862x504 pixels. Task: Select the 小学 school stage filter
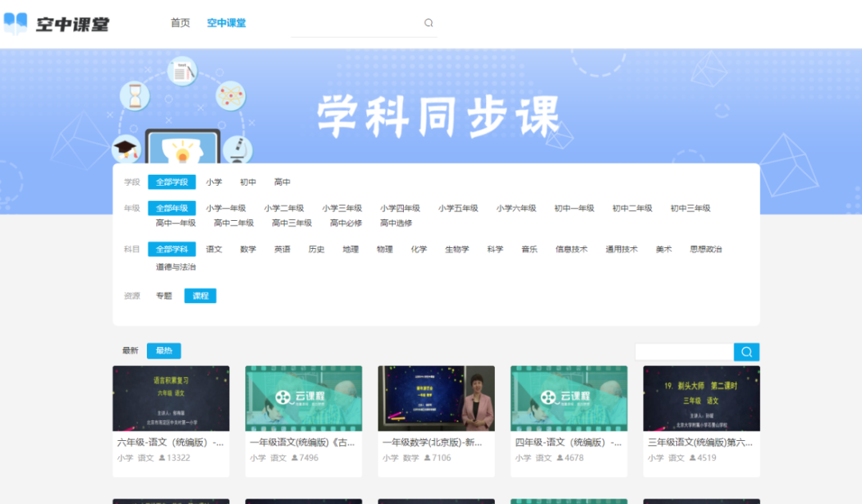[214, 182]
